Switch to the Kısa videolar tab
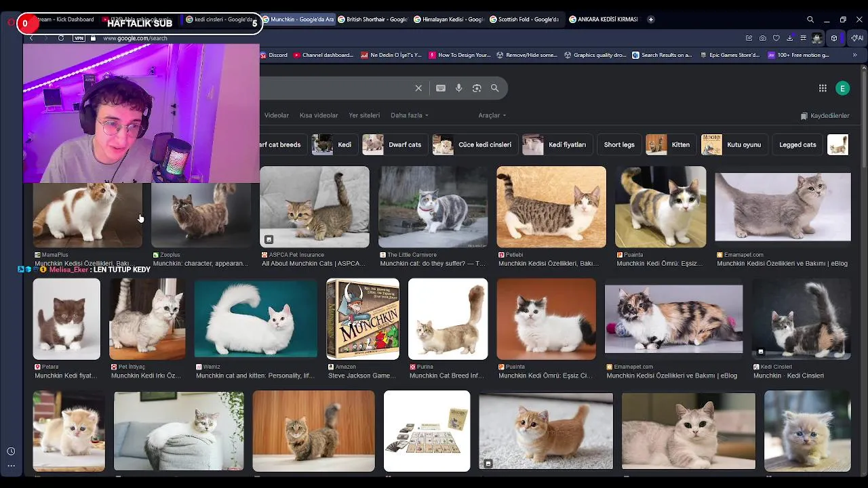 [x=319, y=115]
